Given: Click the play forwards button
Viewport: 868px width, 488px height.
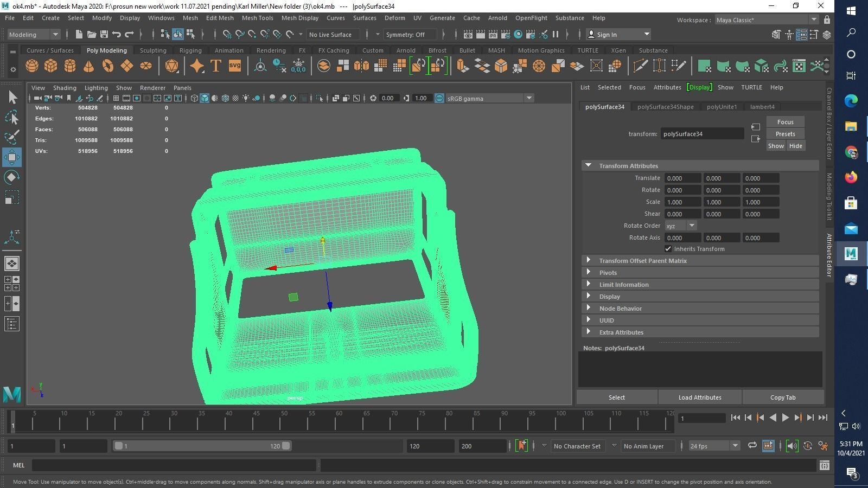Looking at the screenshot, I should coord(785,418).
